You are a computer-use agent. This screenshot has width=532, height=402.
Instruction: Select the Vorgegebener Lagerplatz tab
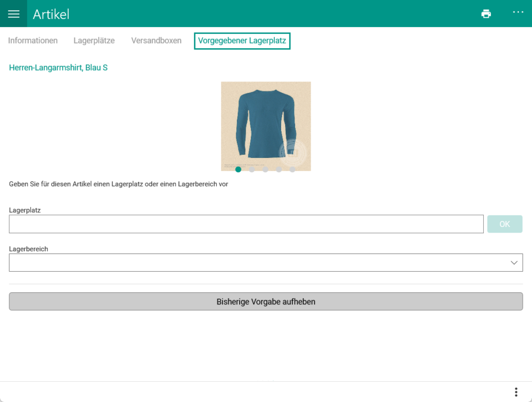[242, 41]
